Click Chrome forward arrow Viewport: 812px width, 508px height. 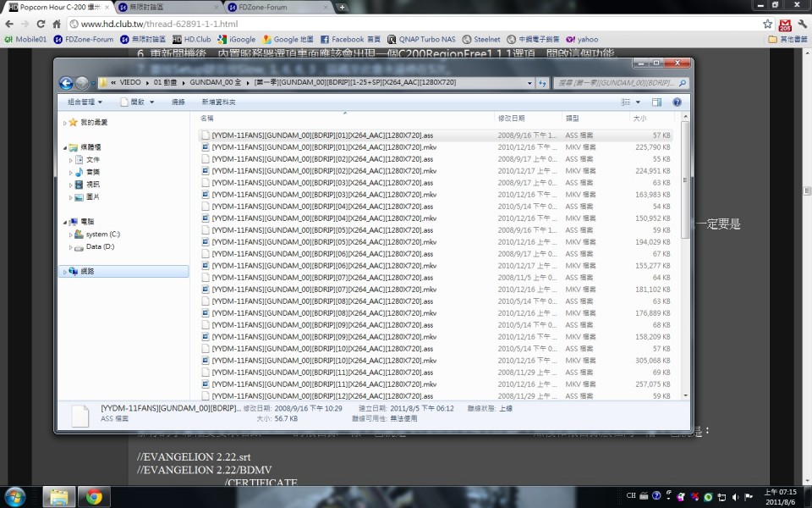pyautogui.click(x=25, y=24)
